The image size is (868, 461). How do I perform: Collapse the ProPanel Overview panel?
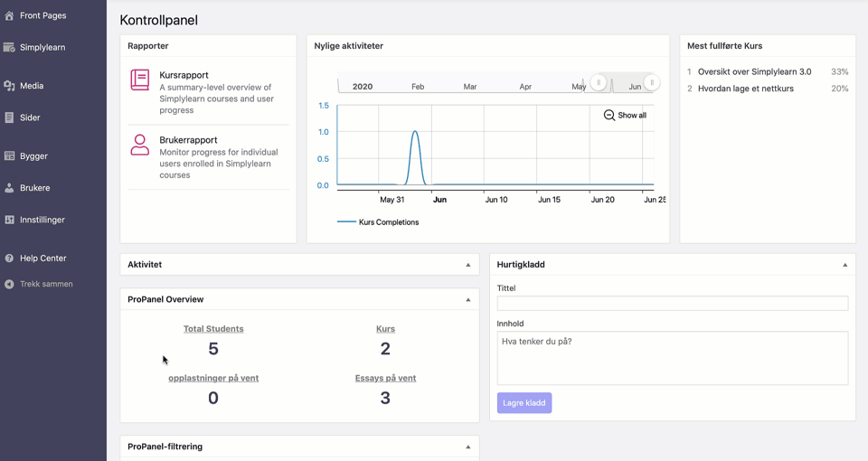[x=468, y=299]
